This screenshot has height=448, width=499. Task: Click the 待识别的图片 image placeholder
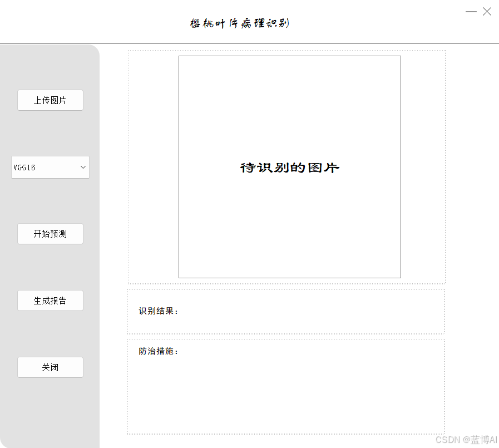point(290,167)
